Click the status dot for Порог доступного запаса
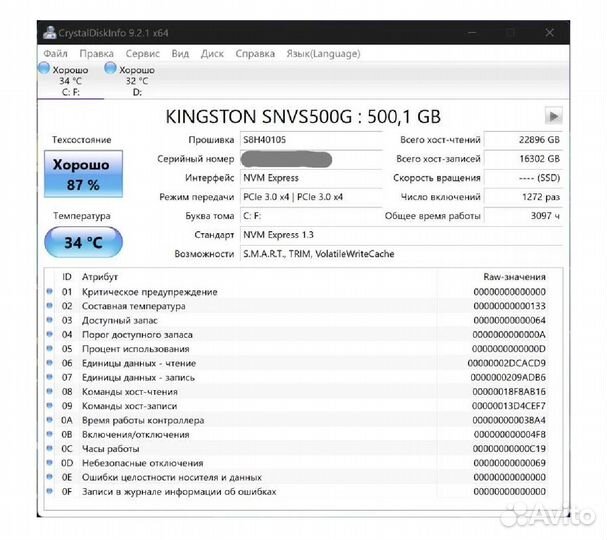The width and height of the screenshot is (607, 540). coord(50,334)
